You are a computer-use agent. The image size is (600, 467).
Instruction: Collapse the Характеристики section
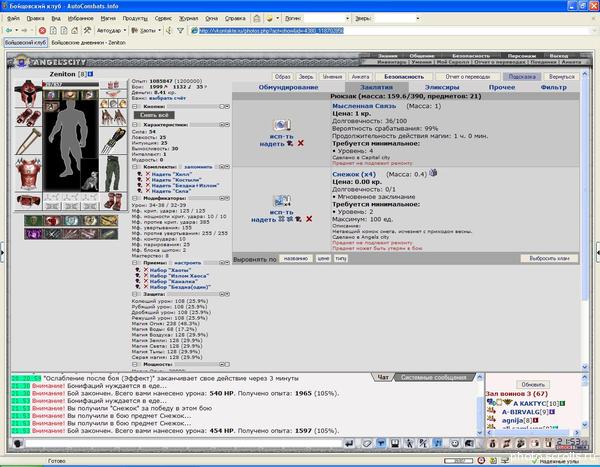pyautogui.click(x=135, y=124)
